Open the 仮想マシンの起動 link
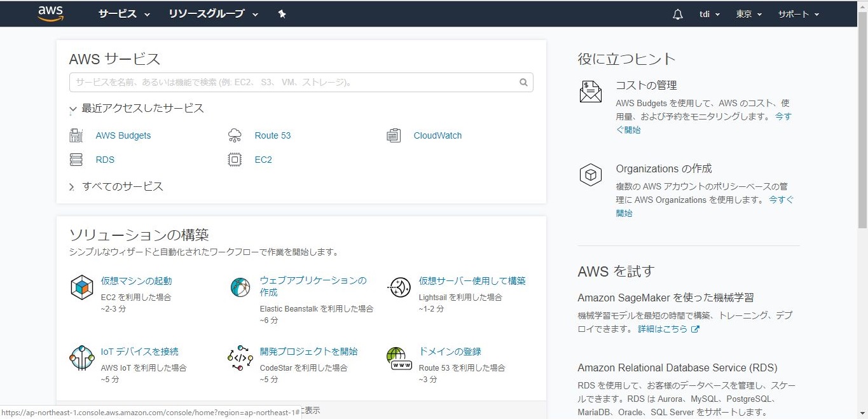This screenshot has height=419, width=868. [136, 281]
